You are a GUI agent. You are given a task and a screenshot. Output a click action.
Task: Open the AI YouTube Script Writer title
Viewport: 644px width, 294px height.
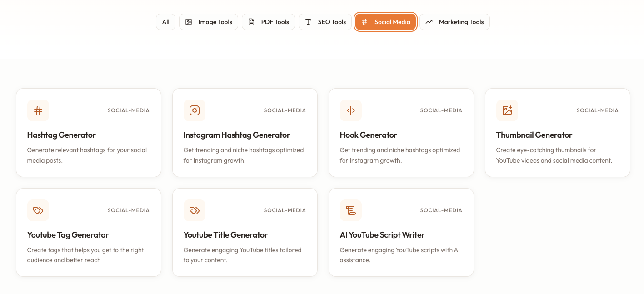(x=382, y=235)
